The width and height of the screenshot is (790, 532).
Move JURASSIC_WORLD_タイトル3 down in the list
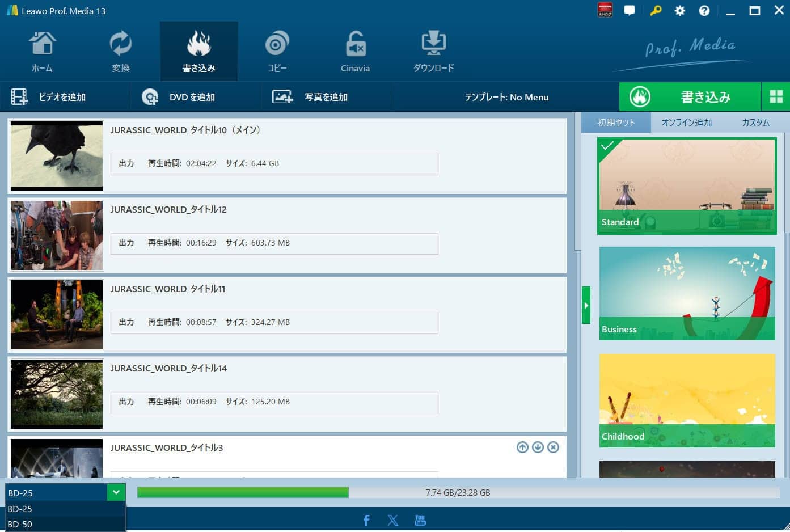click(x=538, y=447)
